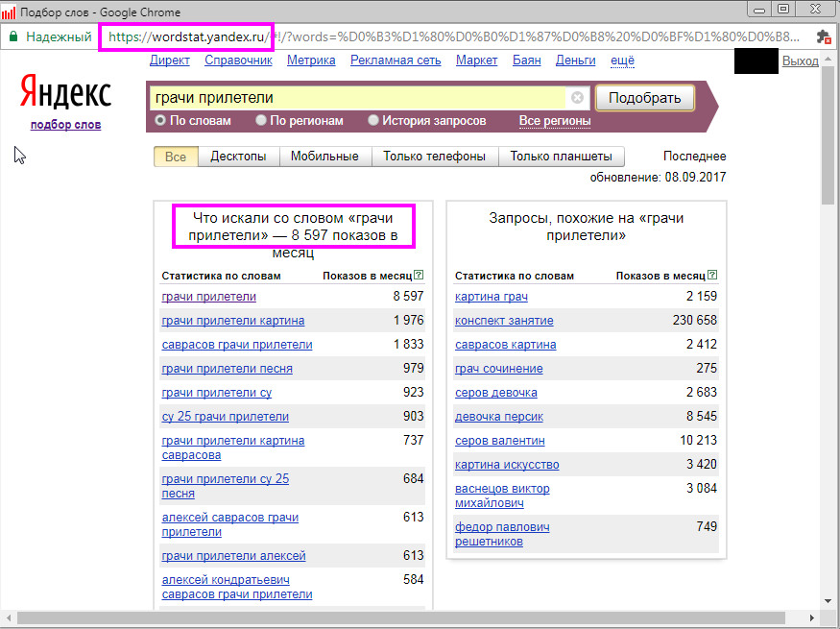Image resolution: width=840 pixels, height=629 pixels.
Task: Open the 'грач сочинение' similar query
Action: point(499,369)
